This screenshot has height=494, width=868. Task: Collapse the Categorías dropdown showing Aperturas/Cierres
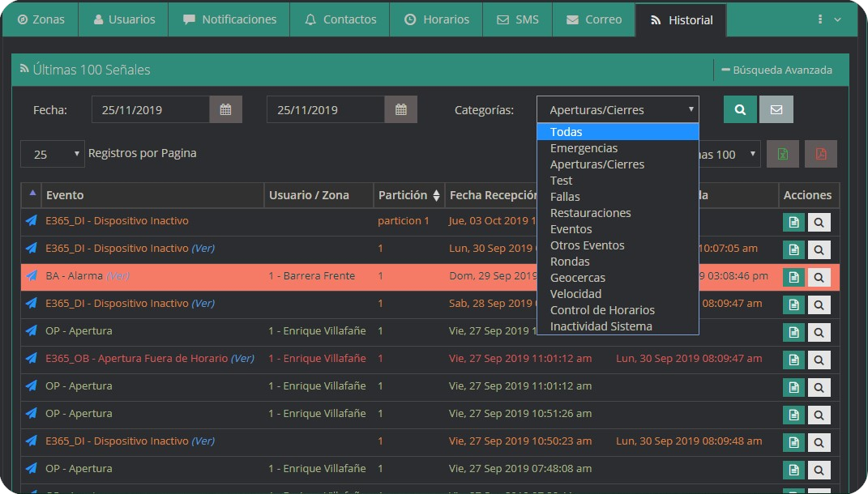click(x=618, y=109)
